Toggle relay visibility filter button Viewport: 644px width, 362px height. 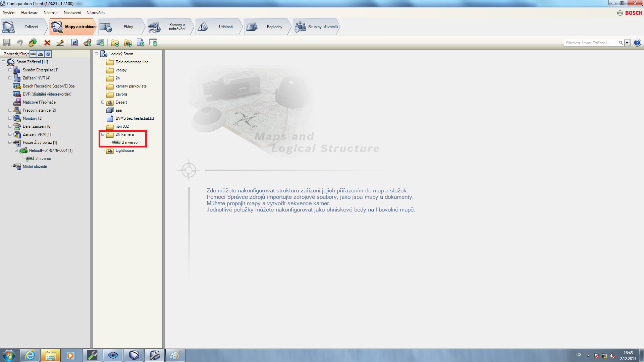tap(48, 54)
